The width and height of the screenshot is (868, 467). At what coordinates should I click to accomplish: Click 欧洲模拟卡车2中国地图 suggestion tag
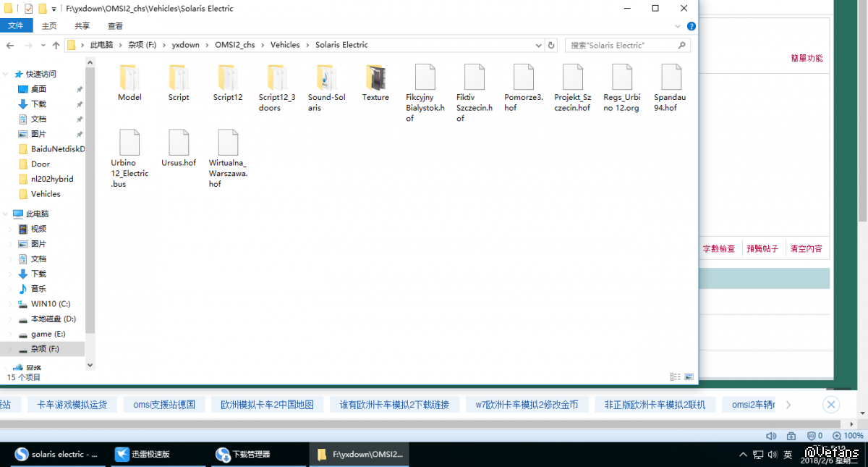pyautogui.click(x=267, y=405)
